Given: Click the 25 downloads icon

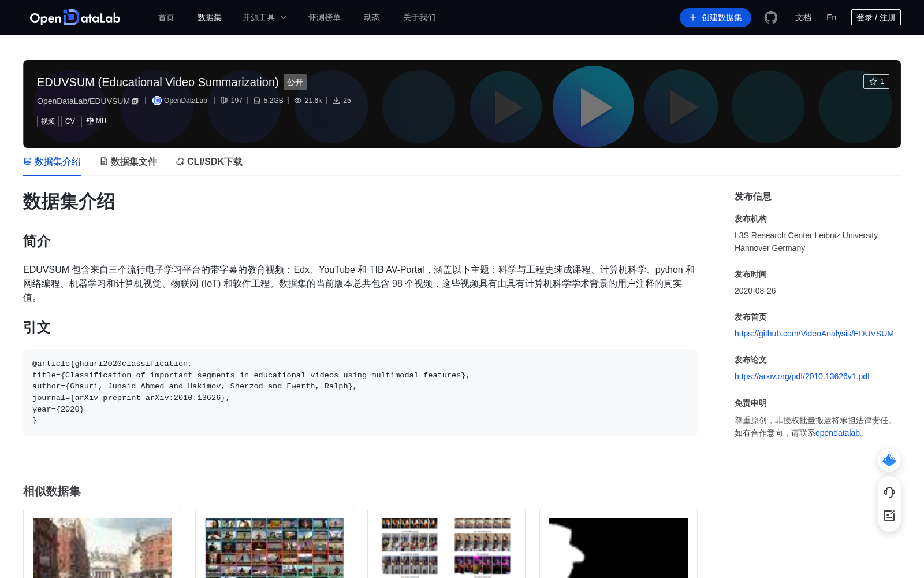Looking at the screenshot, I should 336,101.
